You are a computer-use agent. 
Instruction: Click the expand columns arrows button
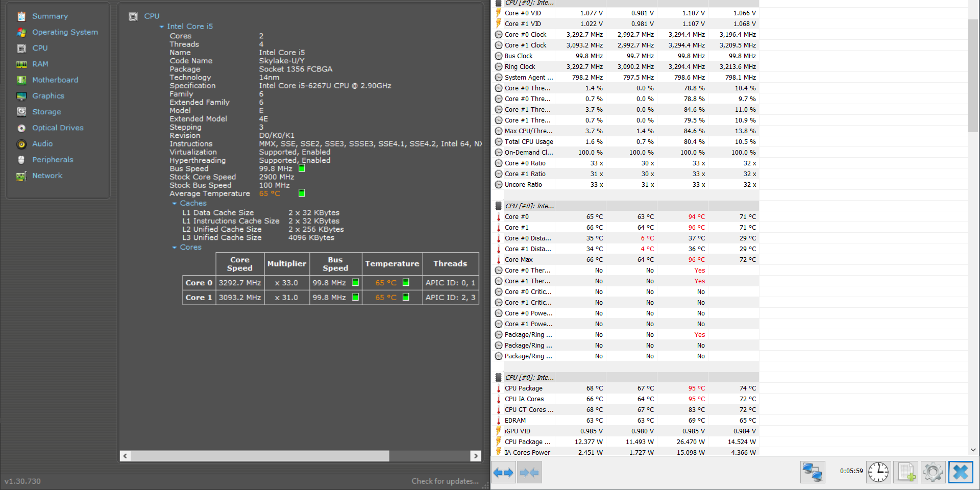click(x=503, y=472)
